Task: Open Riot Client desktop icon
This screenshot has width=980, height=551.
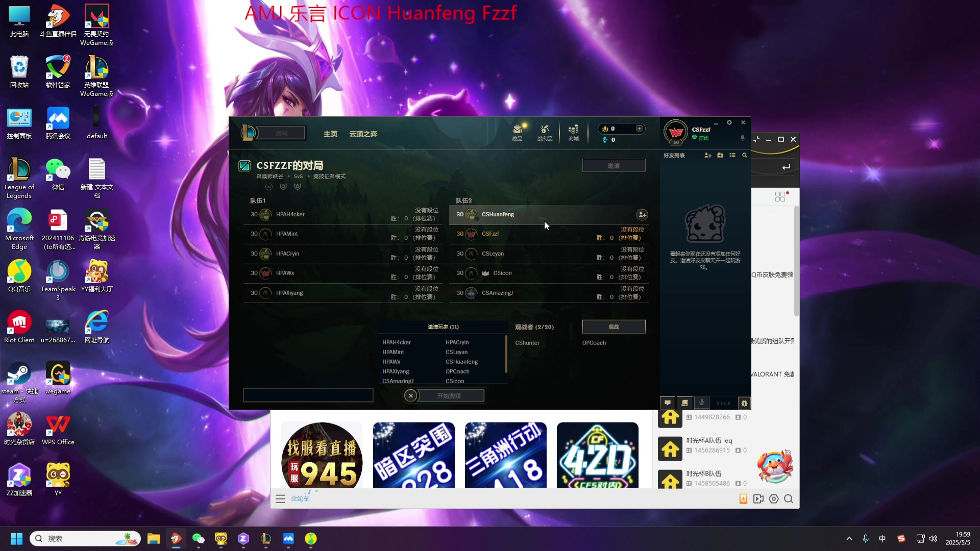Action: click(x=19, y=327)
